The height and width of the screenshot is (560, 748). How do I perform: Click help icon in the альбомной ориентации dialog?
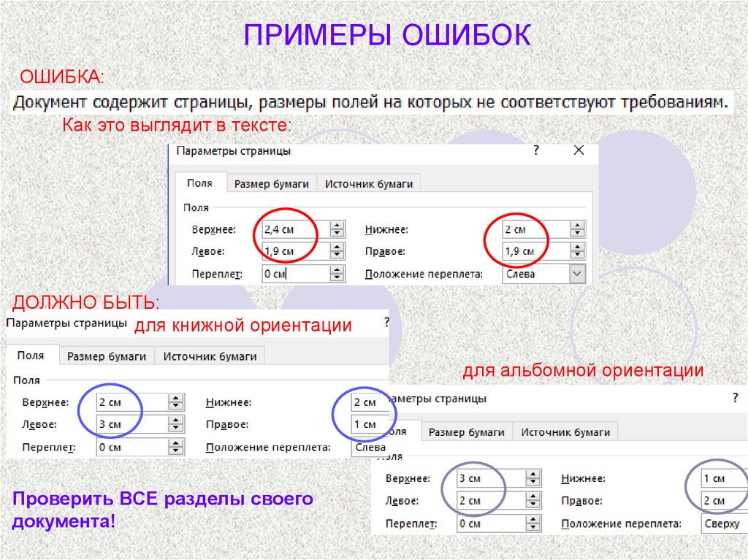tap(735, 398)
